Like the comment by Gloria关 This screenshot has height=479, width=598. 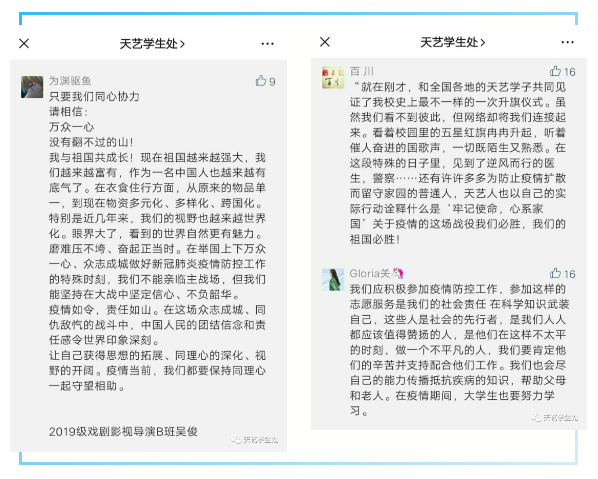point(555,273)
